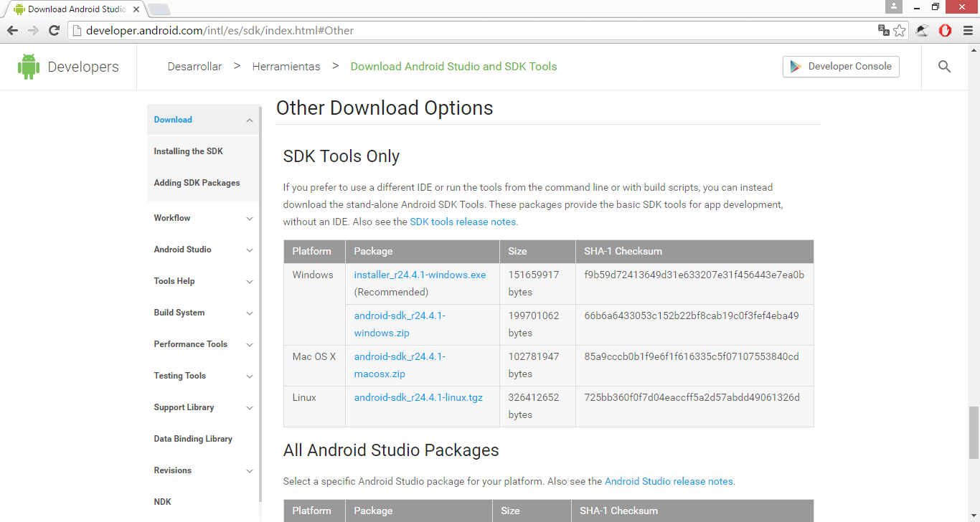The width and height of the screenshot is (980, 522).
Task: Click size value 102781947 bytes
Action: pyautogui.click(x=534, y=365)
